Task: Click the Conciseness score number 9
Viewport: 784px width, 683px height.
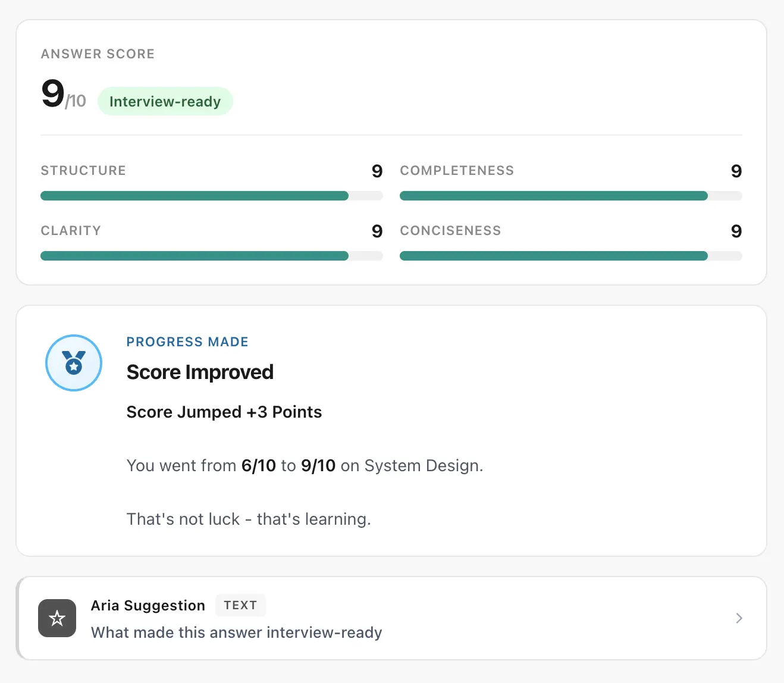Action: [x=736, y=231]
